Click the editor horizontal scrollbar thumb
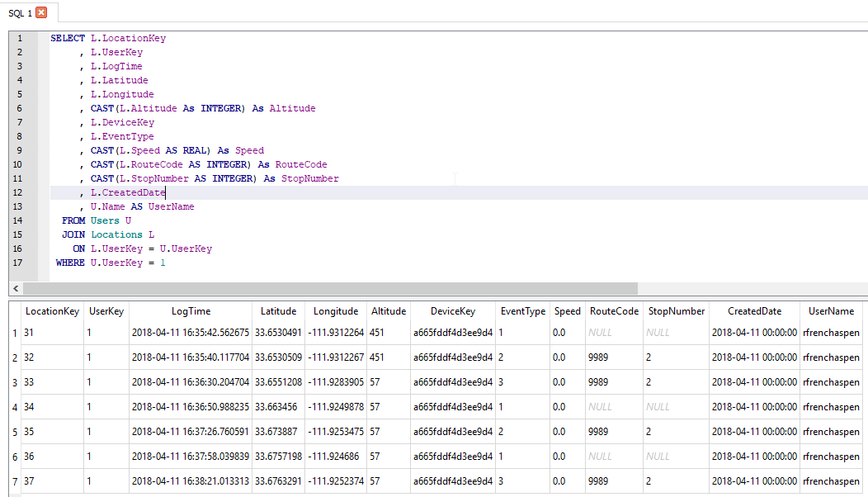This screenshot has height=497, width=868. point(331,288)
